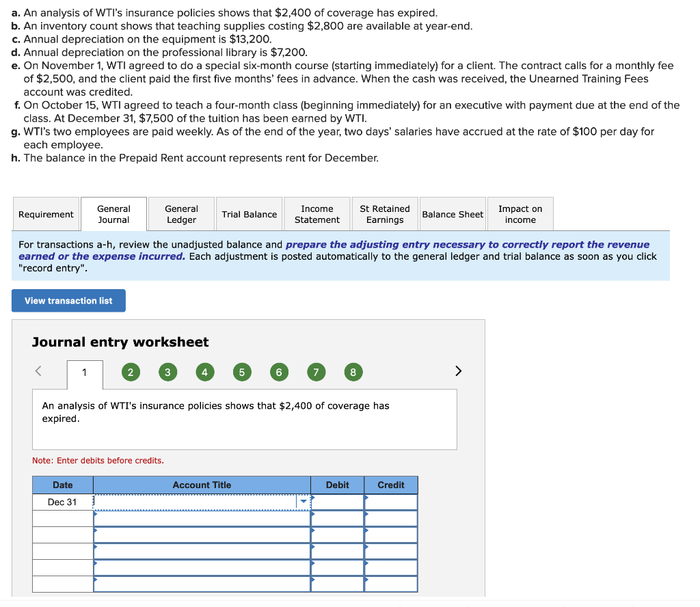Click the third row Account Title cell
Screen dimensions: 700x607
202,535
